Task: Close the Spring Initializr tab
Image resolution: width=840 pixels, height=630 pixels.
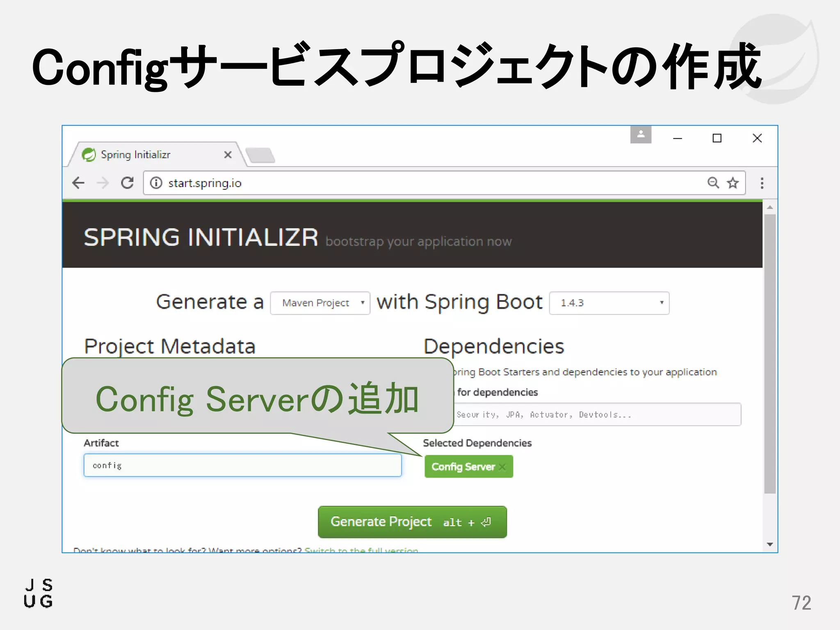Action: tap(228, 155)
